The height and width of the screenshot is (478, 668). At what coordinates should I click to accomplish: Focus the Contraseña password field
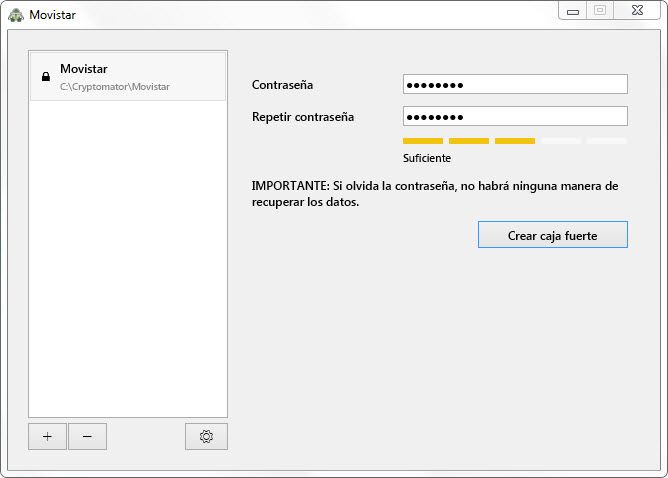coord(515,84)
